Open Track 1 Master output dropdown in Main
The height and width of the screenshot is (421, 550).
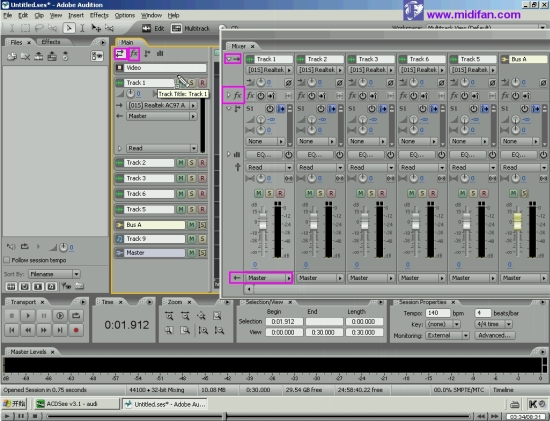click(162, 116)
